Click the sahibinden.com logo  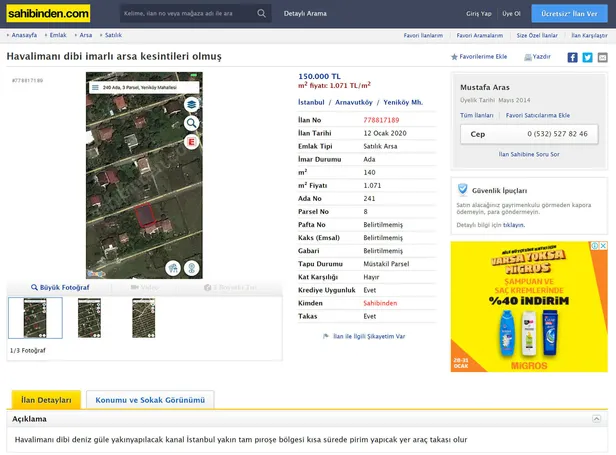tap(46, 14)
